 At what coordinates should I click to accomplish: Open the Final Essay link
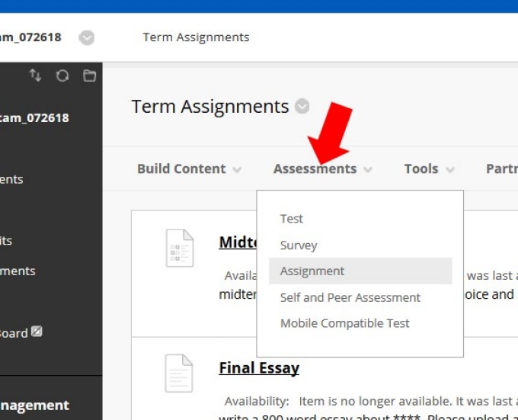[259, 368]
